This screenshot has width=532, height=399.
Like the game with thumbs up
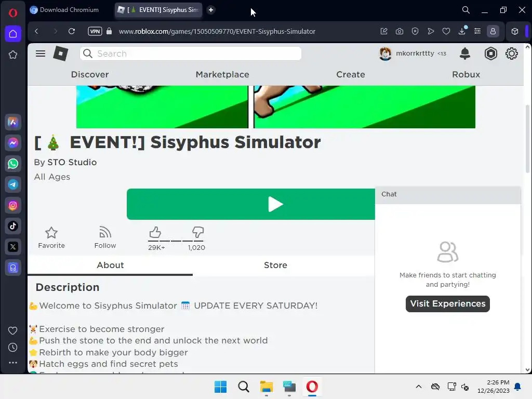pos(155,232)
